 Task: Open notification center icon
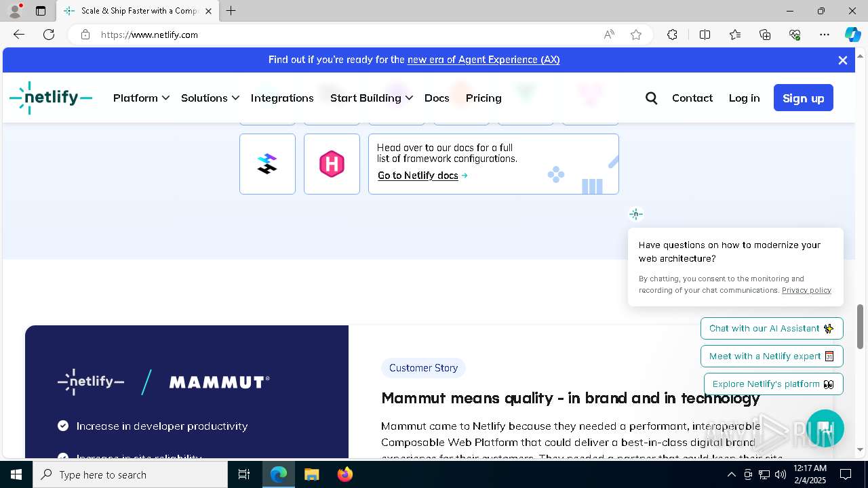(x=846, y=474)
